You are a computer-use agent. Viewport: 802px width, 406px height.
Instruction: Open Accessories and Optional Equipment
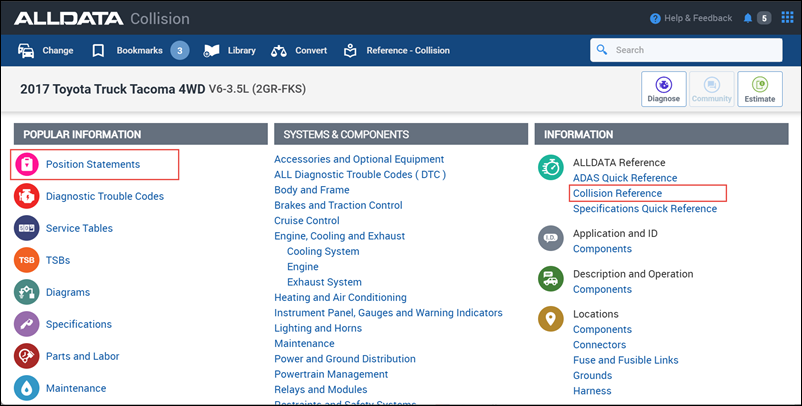359,159
